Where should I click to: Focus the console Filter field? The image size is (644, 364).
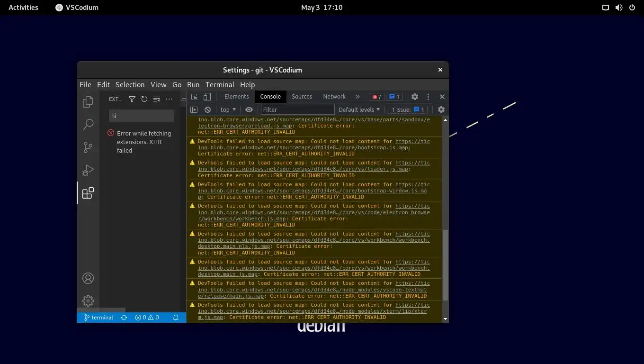click(297, 109)
